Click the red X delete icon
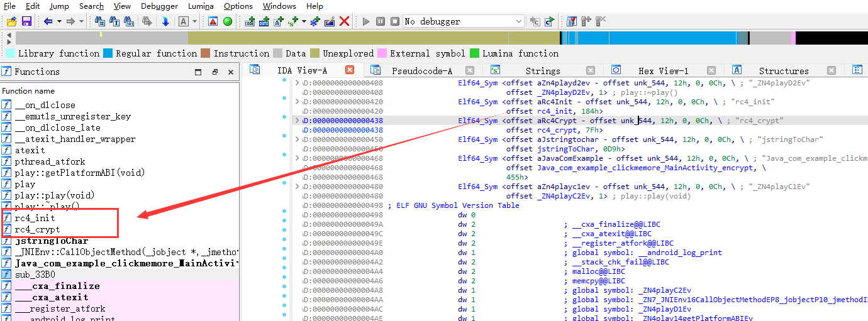Screen dimensions: 868x321 (344, 21)
